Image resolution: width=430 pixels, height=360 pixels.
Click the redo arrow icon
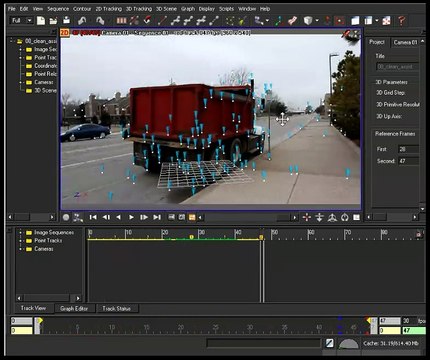pos(100,21)
